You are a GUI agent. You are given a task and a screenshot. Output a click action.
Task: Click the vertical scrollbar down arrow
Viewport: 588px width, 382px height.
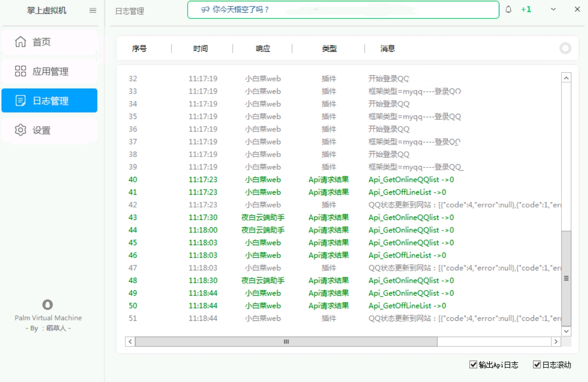tap(566, 331)
